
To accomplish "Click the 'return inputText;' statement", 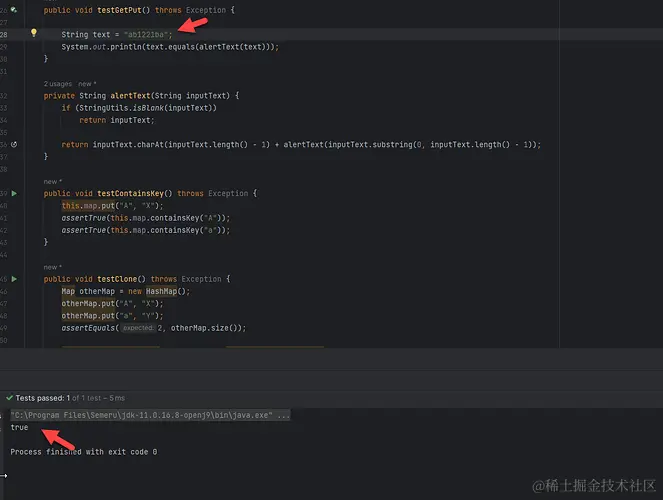I will point(117,120).
